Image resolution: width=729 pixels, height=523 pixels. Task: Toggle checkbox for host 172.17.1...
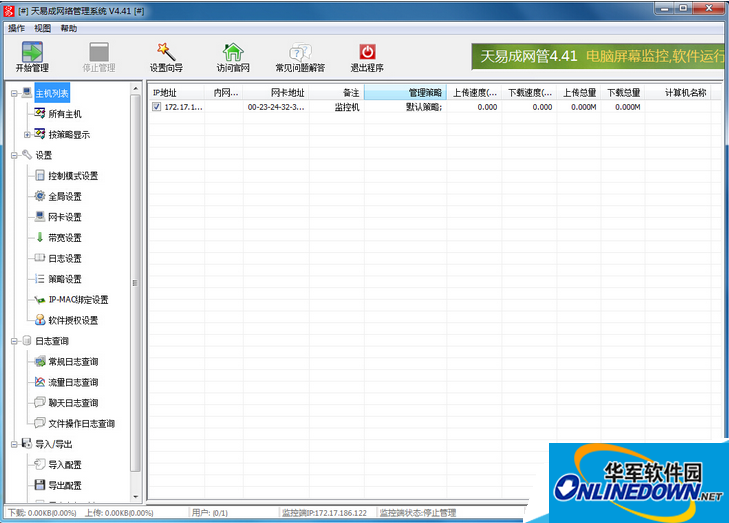157,107
